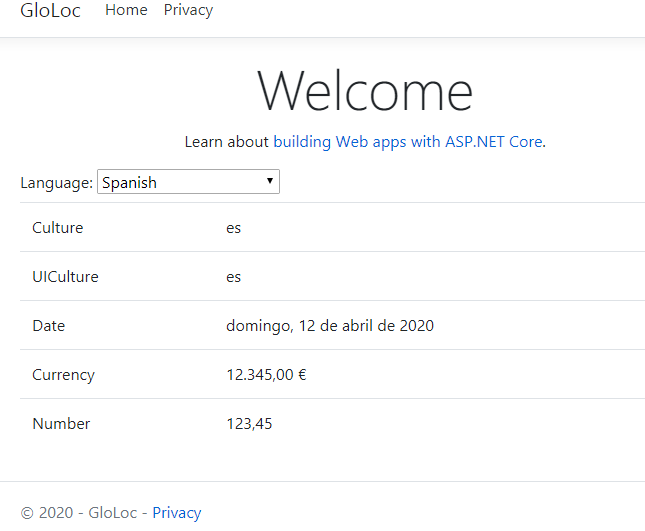Click the Privacy link in the footer

coord(177,513)
